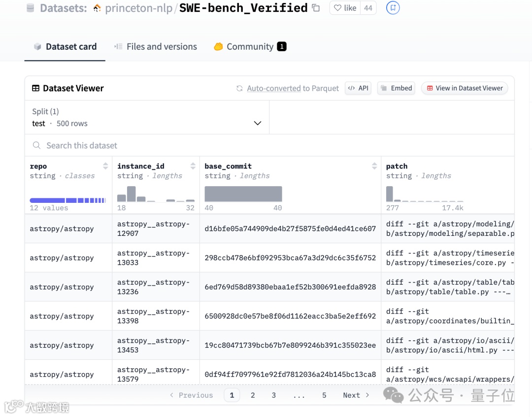Copy the dataset name with the copy icon
Viewport: 532px width, 417px height.
coord(316,8)
